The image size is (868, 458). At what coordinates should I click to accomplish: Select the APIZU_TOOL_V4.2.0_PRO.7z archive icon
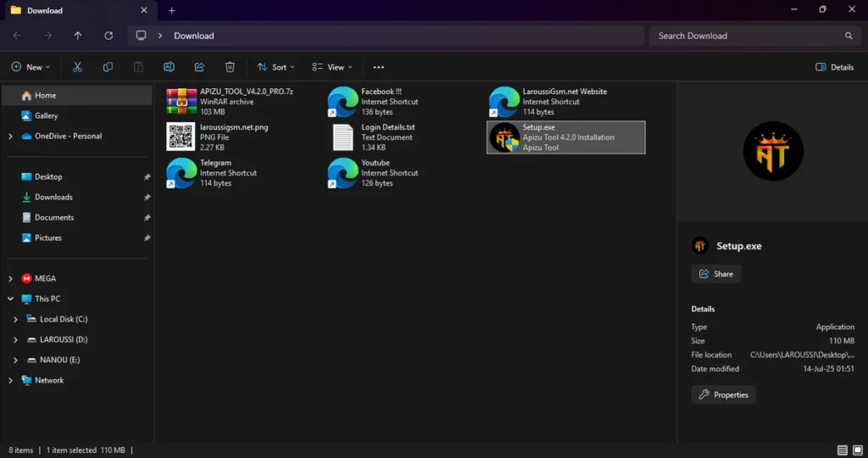181,101
